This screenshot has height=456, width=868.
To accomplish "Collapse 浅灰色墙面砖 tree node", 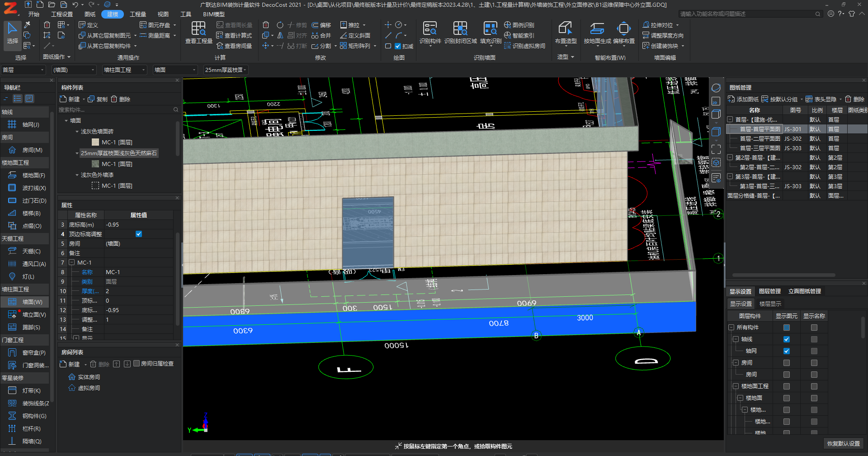I will (77, 132).
